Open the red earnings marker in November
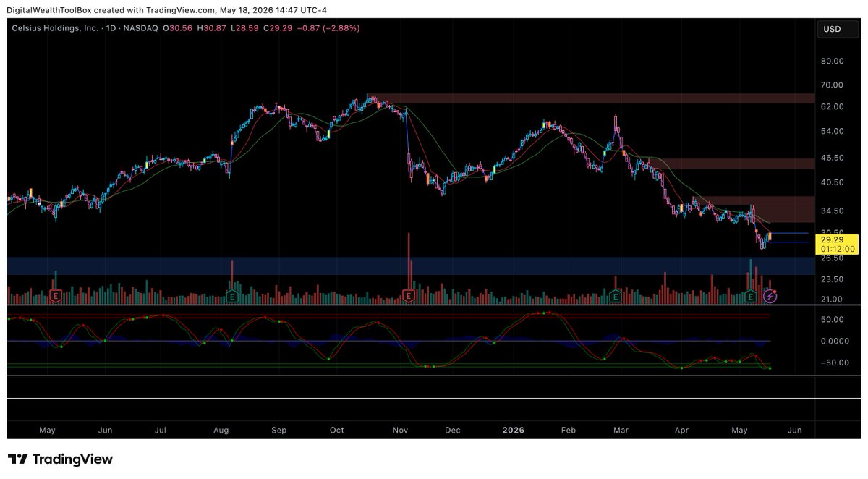 (x=409, y=297)
